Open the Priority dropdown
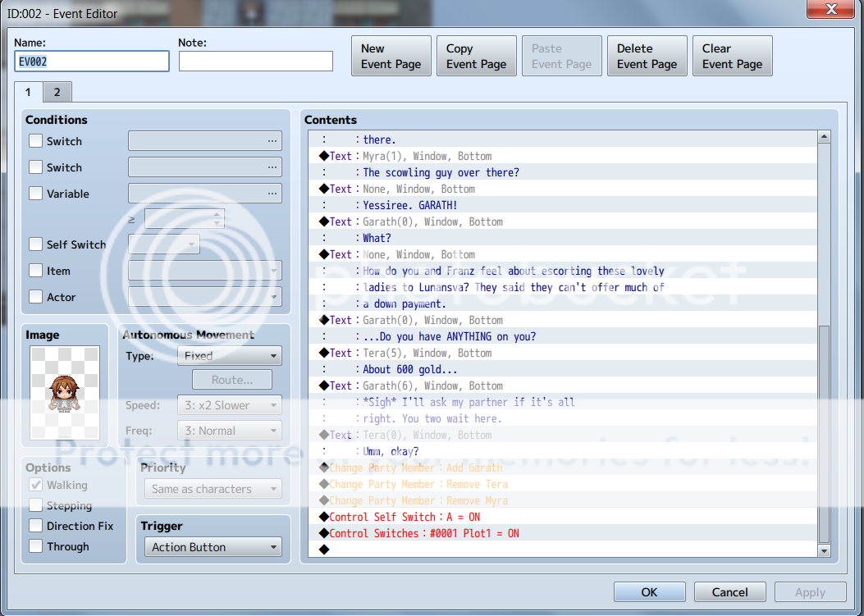Screen dimensions: 864x616 pos(213,489)
